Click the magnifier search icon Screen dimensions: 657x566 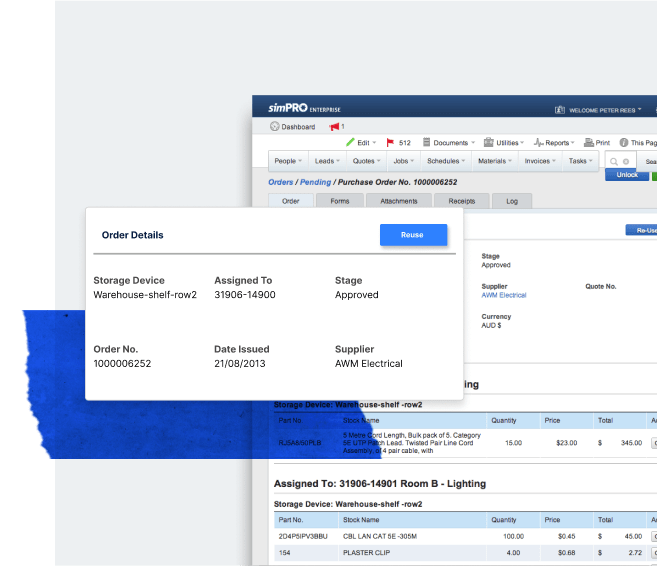(x=614, y=161)
